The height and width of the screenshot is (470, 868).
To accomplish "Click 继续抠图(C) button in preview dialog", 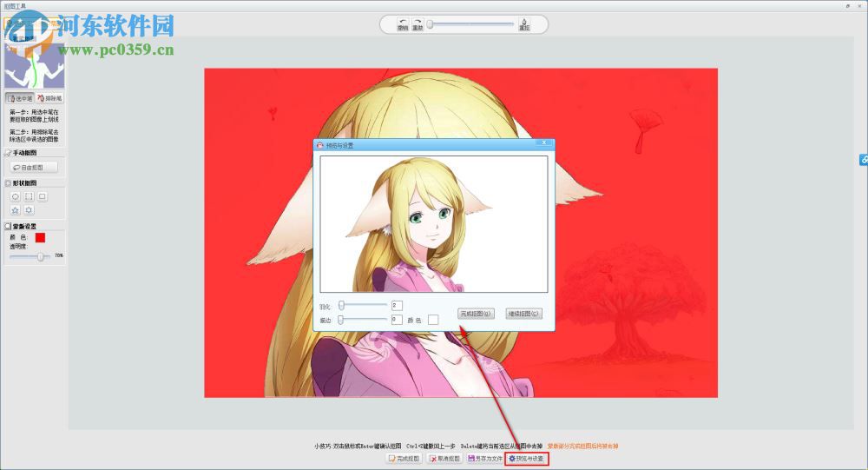I will point(523,314).
